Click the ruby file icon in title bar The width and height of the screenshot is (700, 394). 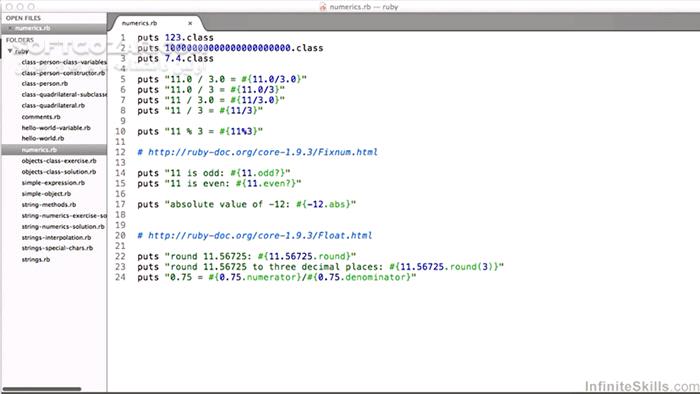pos(323,7)
